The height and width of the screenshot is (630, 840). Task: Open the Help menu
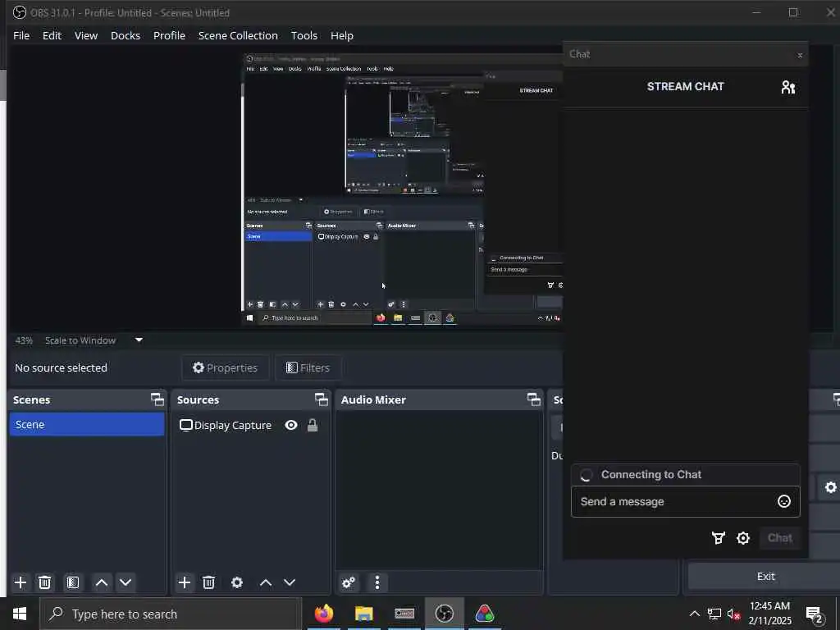(342, 35)
